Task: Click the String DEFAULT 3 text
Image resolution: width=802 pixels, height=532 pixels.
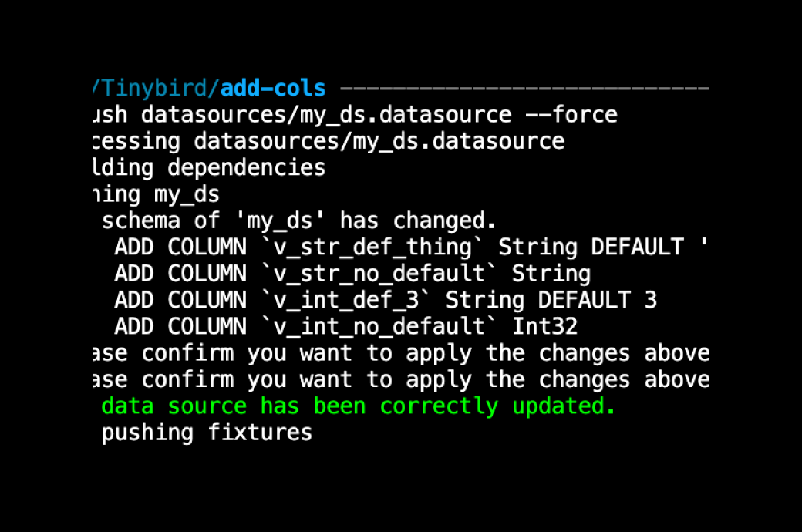Action: tap(551, 299)
